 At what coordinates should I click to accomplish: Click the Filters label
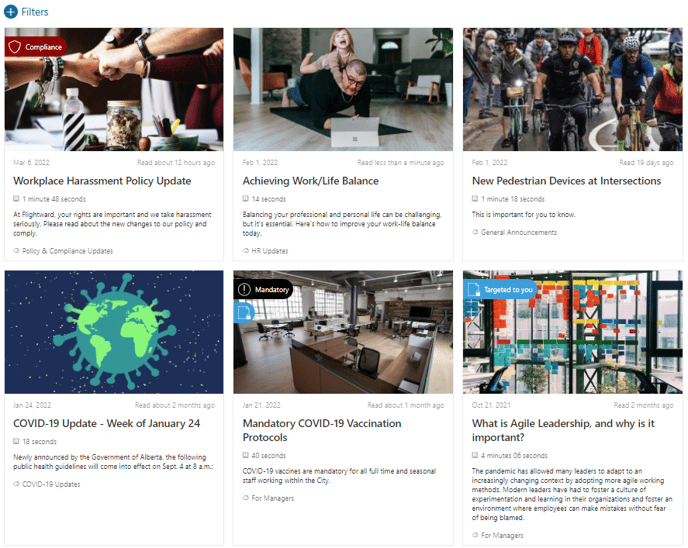pyautogui.click(x=35, y=12)
